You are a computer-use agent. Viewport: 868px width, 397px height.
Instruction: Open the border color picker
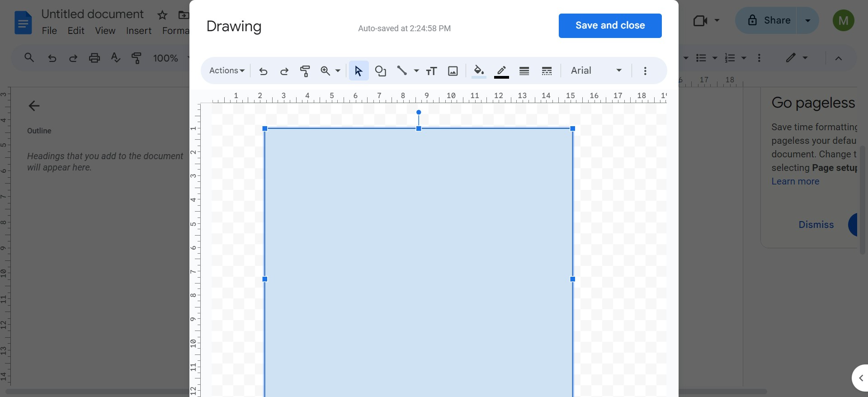[501, 71]
